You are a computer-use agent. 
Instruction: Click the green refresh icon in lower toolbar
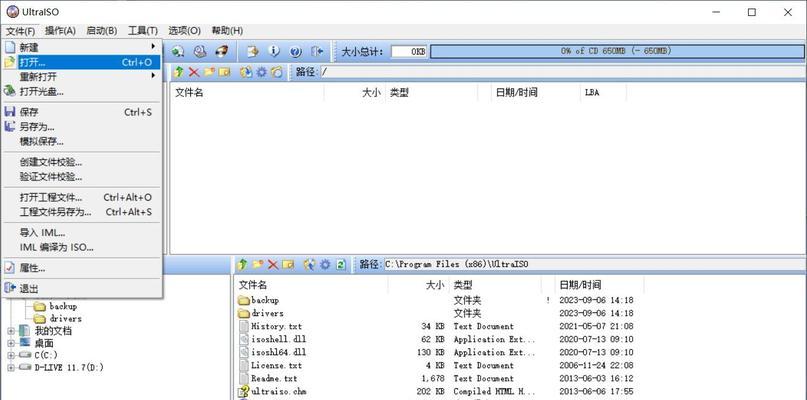[340, 265]
